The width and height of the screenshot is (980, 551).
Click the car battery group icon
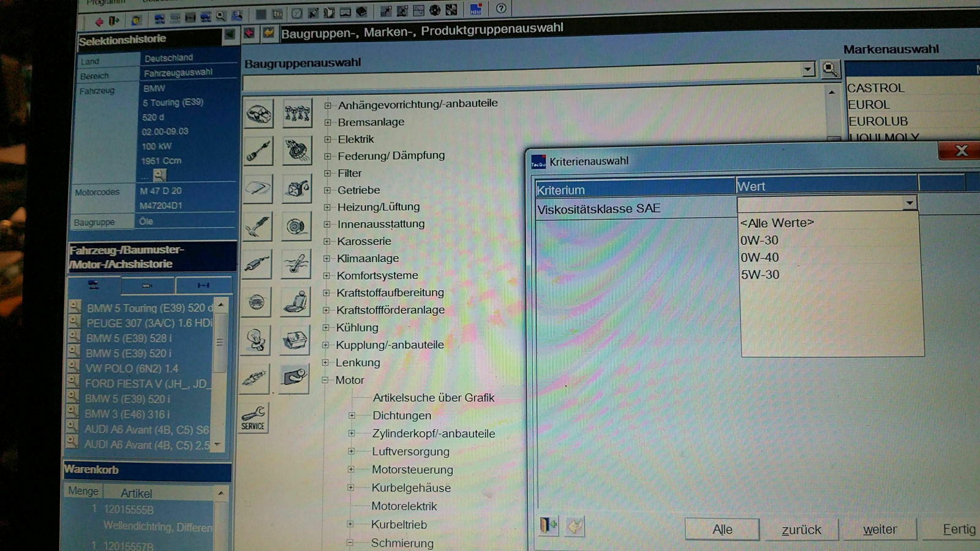[x=295, y=340]
